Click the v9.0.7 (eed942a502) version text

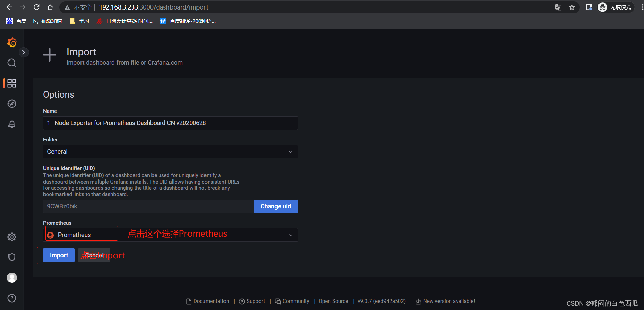click(x=381, y=301)
